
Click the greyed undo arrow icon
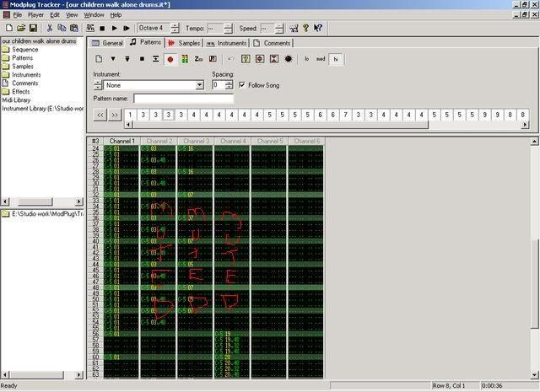(x=230, y=59)
